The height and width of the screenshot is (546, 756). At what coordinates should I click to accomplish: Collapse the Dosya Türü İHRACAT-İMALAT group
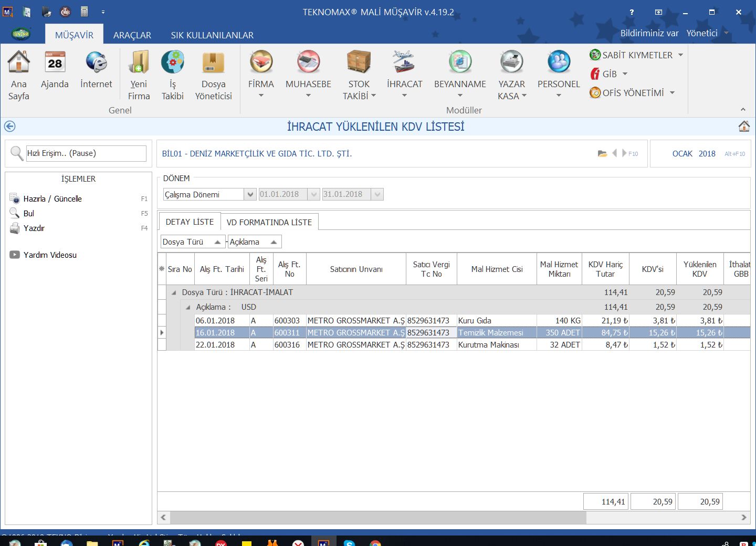click(174, 292)
